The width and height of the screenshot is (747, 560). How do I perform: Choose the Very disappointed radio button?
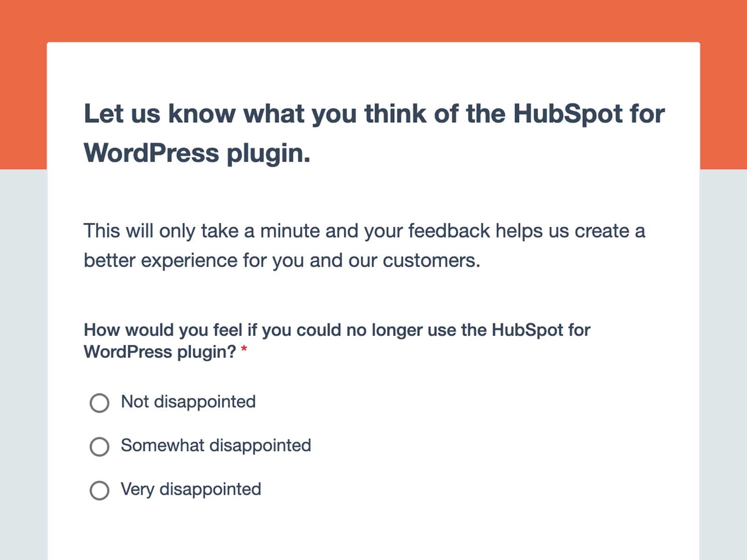point(99,490)
